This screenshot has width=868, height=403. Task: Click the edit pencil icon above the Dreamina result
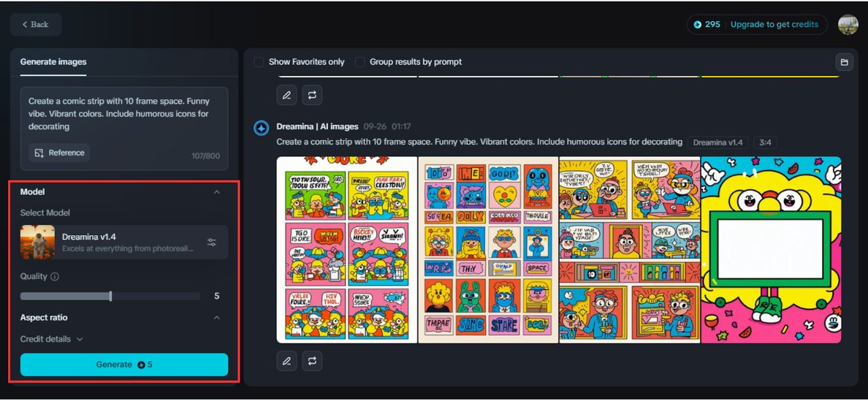tap(287, 96)
